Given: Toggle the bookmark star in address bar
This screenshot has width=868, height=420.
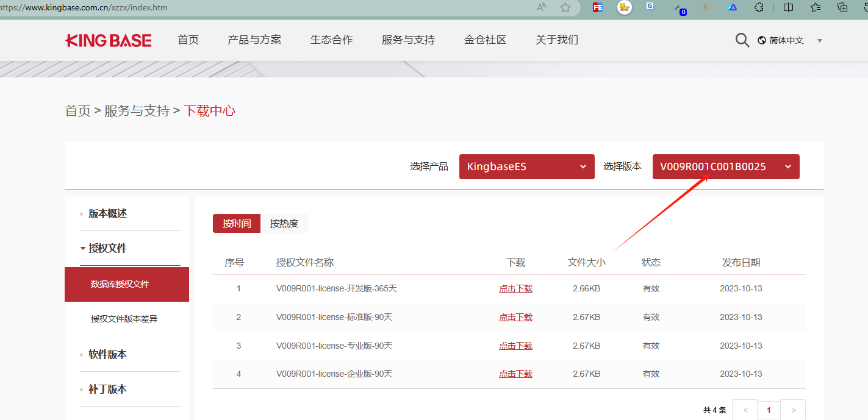Looking at the screenshot, I should pyautogui.click(x=565, y=8).
